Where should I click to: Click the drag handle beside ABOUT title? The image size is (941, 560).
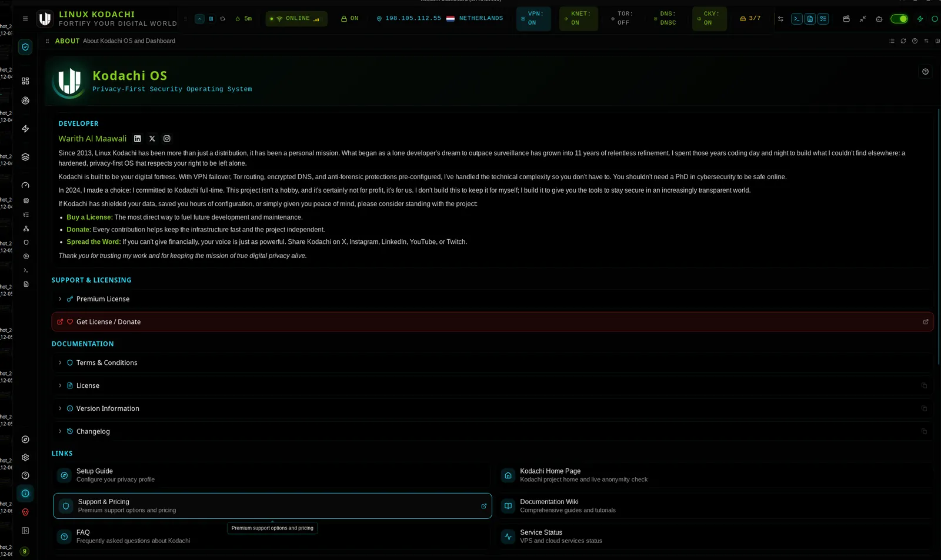pyautogui.click(x=47, y=41)
